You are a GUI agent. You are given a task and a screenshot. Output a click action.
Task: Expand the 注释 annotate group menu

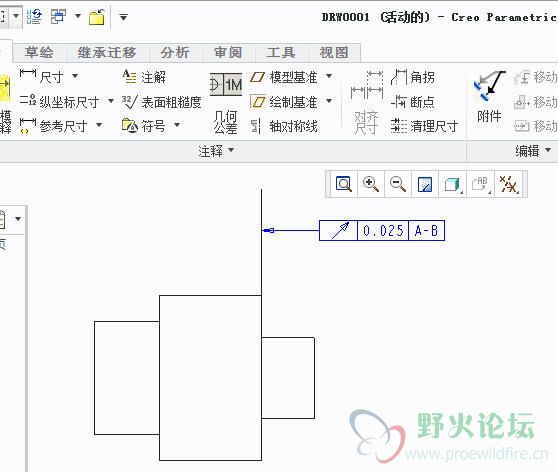(x=216, y=151)
